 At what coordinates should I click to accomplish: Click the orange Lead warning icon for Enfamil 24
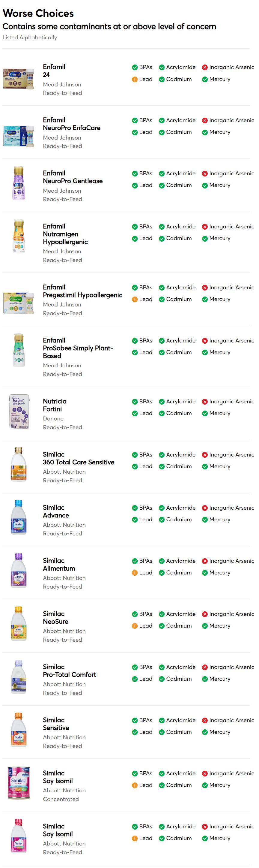pos(135,79)
